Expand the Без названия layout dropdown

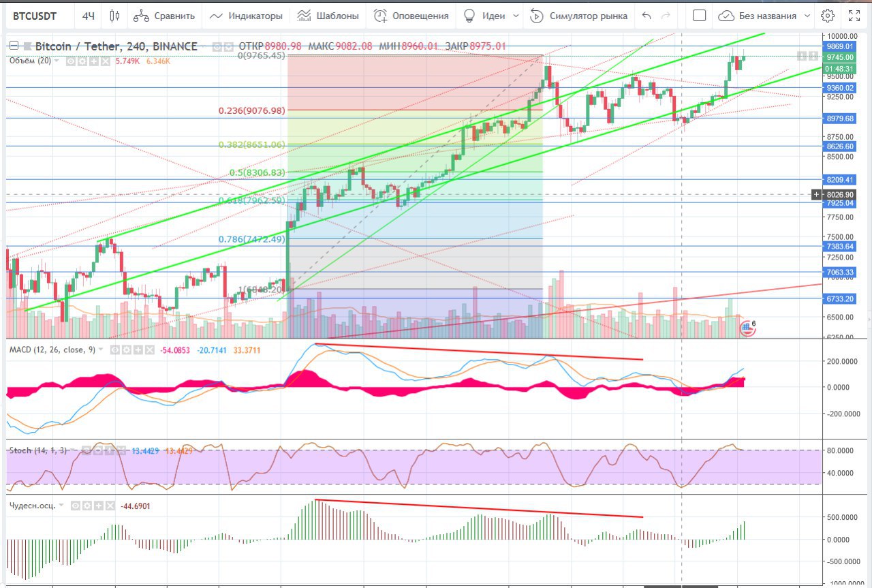point(807,16)
